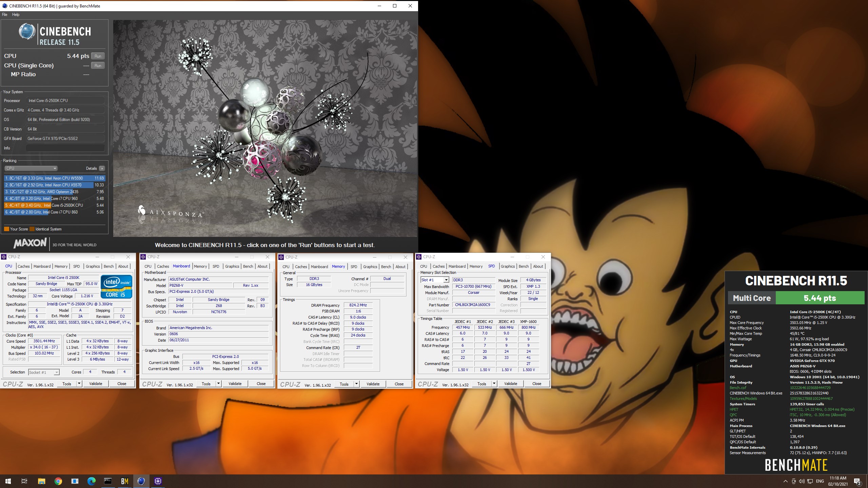Image resolution: width=868 pixels, height=488 pixels.
Task: Select highlighted ranking row Core i5-2500K CPU
Action: 54,205
